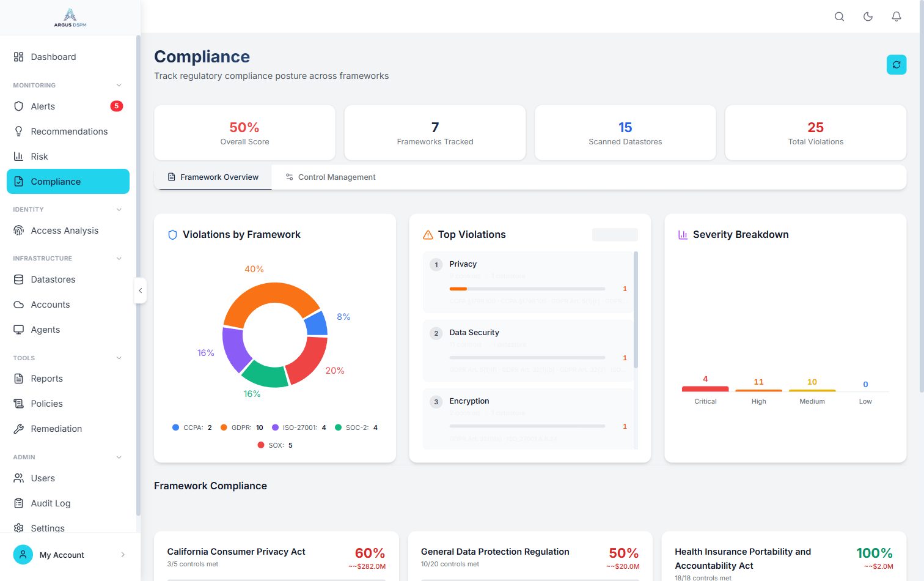Click the Policies scroll icon

coord(19,404)
